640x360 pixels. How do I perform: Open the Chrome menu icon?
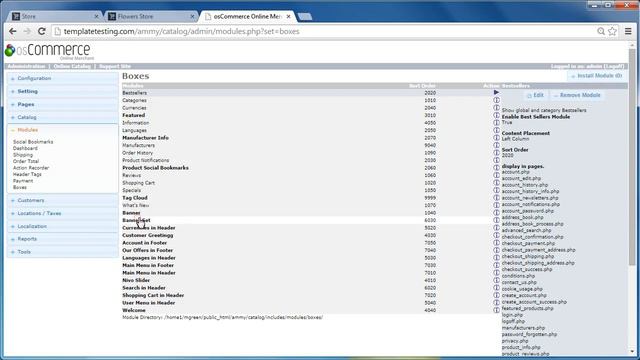coord(628,31)
